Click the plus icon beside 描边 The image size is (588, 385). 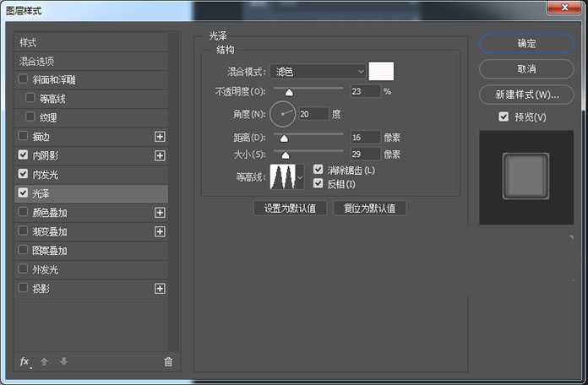(x=160, y=137)
